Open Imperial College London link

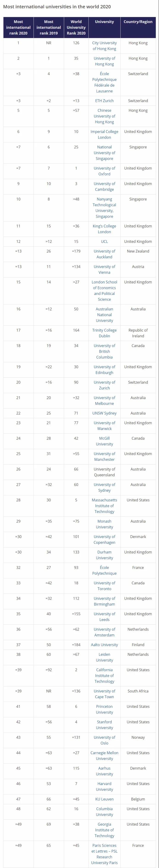(104, 134)
